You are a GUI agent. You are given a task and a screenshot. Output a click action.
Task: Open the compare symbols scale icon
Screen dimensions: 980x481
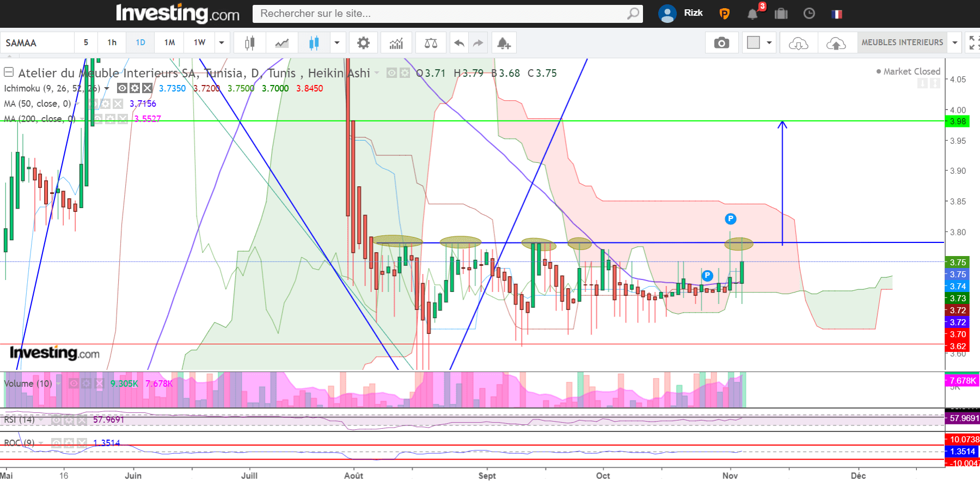pyautogui.click(x=431, y=43)
